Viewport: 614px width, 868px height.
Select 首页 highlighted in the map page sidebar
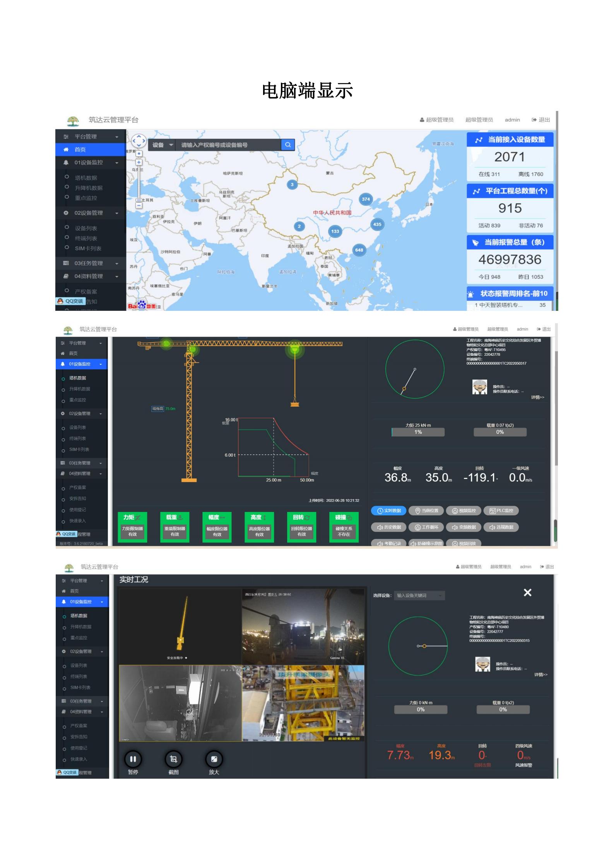[91, 150]
